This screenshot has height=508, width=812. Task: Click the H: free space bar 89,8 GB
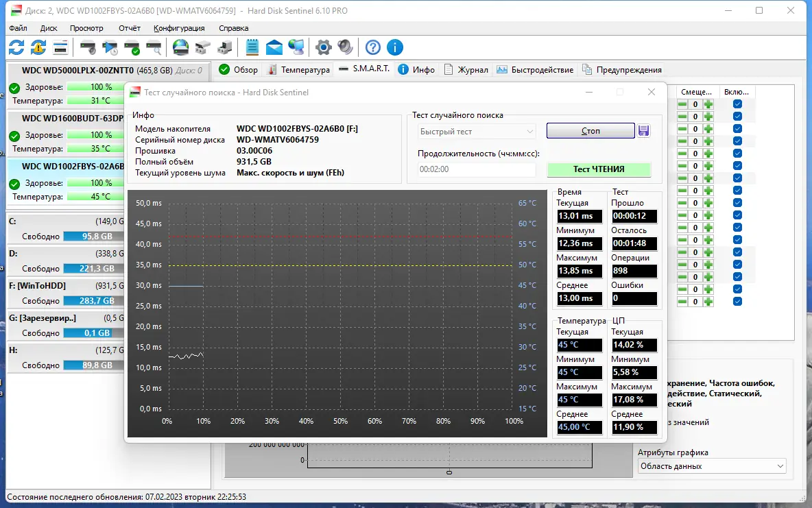pyautogui.click(x=94, y=365)
